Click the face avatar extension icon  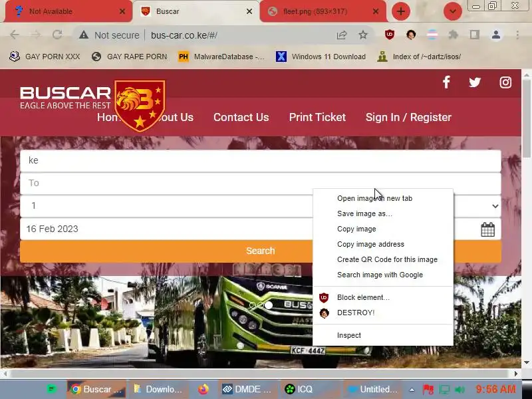(411, 35)
